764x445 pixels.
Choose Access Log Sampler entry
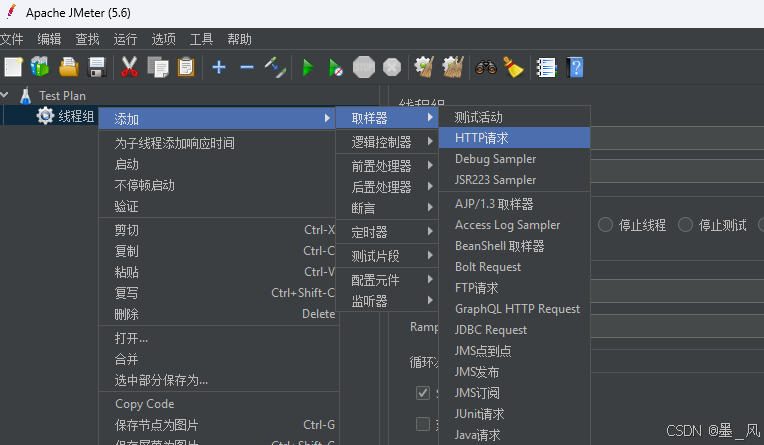pyautogui.click(x=515, y=225)
